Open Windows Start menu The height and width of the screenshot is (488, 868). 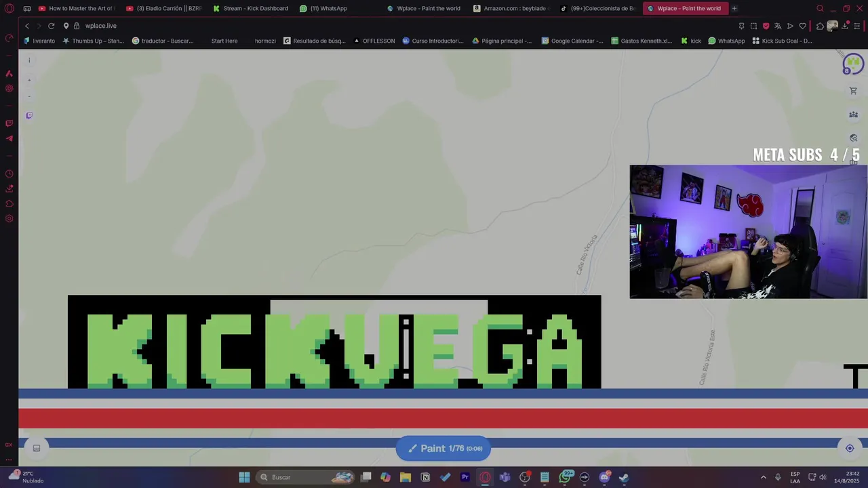[x=244, y=477]
